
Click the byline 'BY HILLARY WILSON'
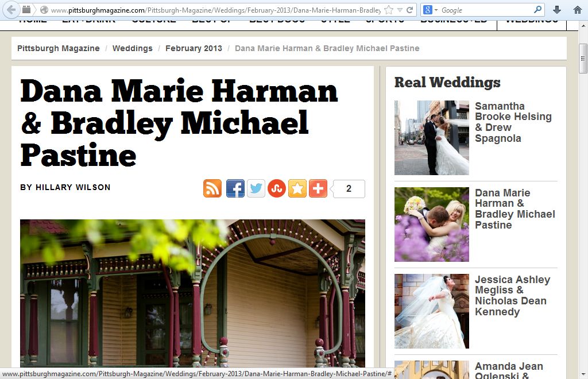coord(65,187)
